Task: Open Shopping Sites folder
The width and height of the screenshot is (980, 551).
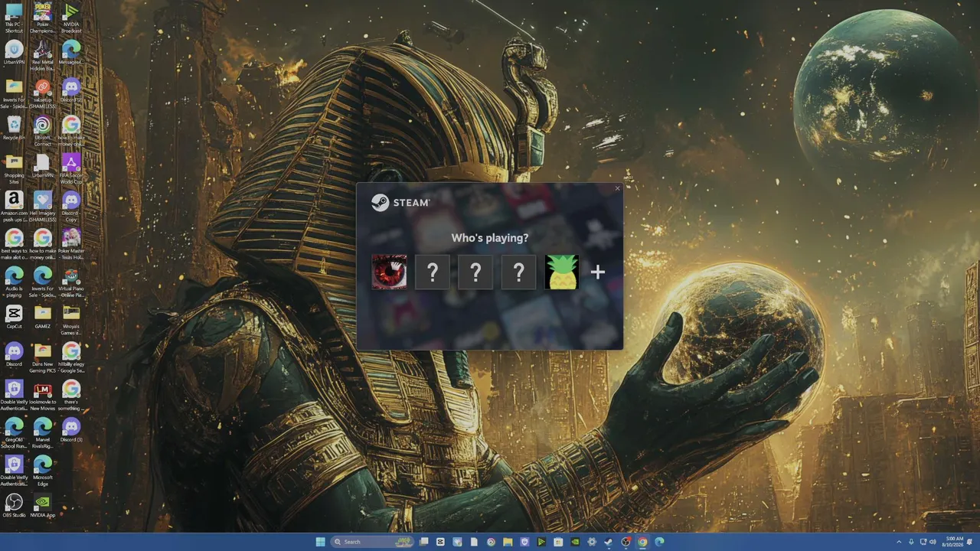Action: coord(14,169)
